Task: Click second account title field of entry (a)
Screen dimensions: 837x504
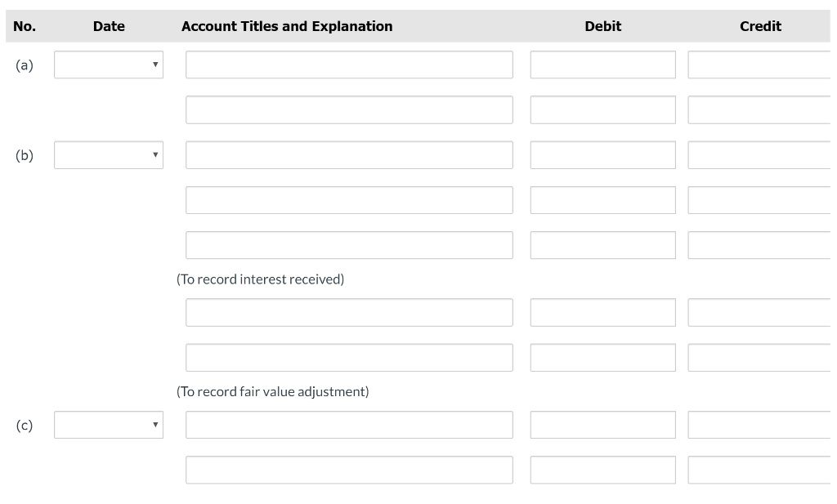Action: point(349,110)
